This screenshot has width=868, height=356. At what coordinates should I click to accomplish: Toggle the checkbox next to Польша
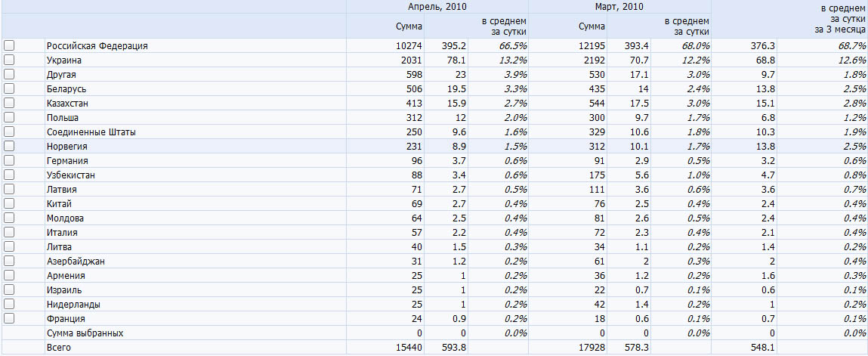click(9, 117)
